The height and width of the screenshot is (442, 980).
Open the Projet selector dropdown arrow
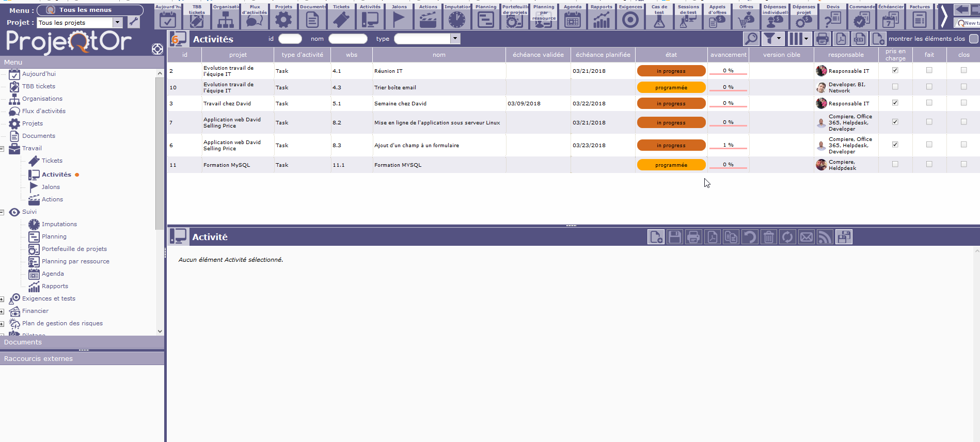(x=118, y=22)
